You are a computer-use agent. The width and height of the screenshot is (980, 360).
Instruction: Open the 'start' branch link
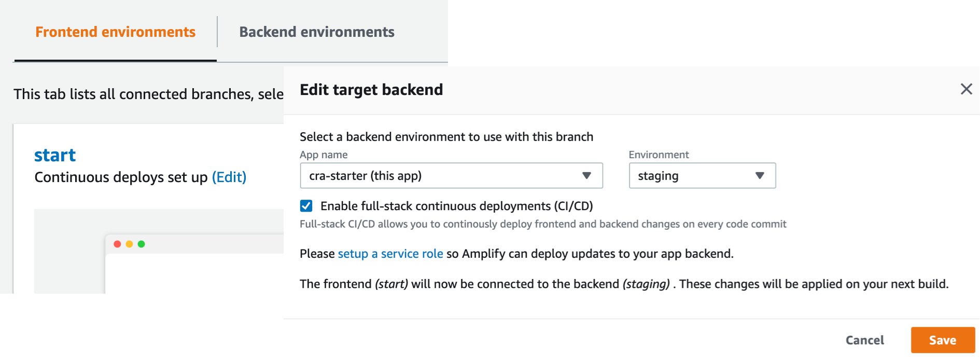tap(55, 155)
